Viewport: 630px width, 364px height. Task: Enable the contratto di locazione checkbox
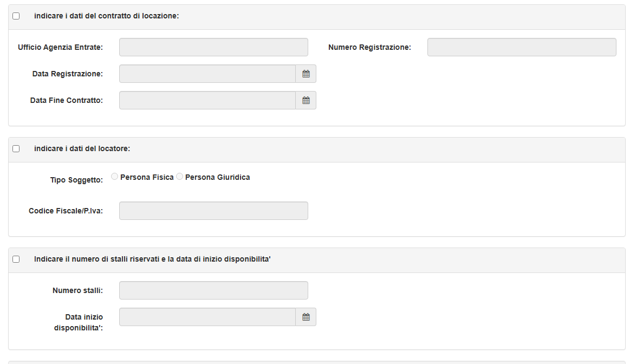coord(16,16)
